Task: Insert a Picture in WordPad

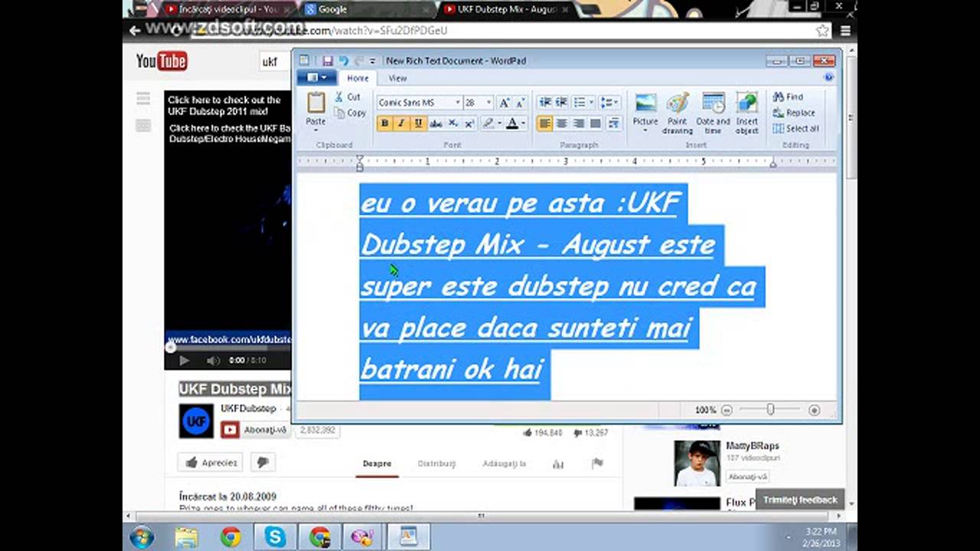Action: [645, 112]
